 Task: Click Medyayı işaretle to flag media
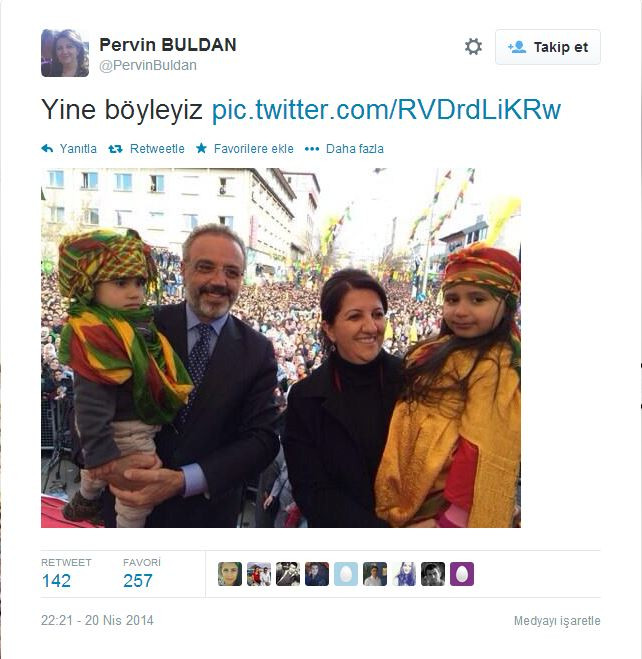557,621
